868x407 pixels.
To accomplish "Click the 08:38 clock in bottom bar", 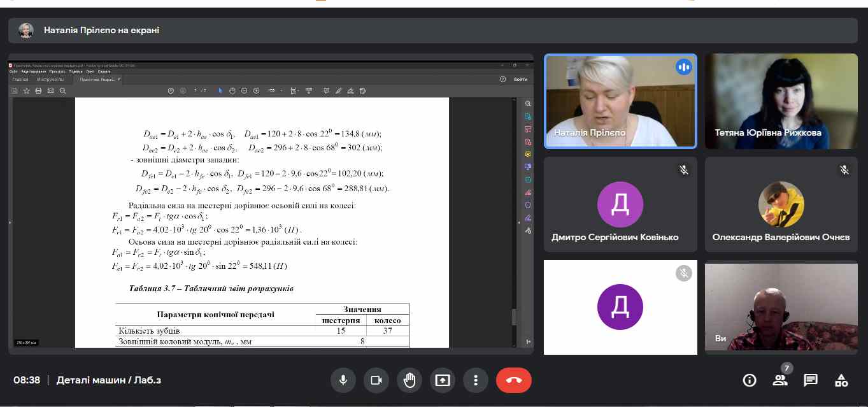I will tap(27, 380).
